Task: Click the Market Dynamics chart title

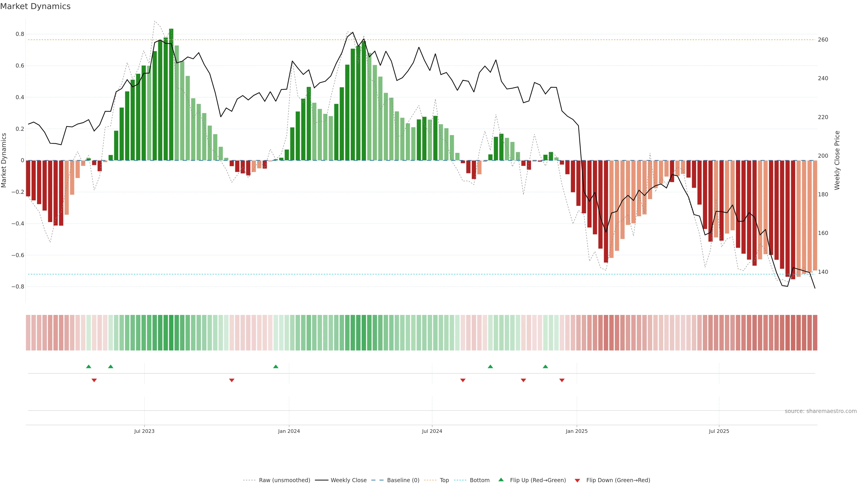Action: (x=35, y=6)
